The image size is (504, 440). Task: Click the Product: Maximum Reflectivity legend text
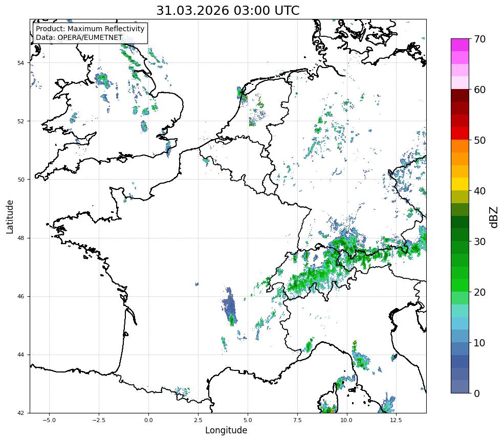tap(90, 29)
